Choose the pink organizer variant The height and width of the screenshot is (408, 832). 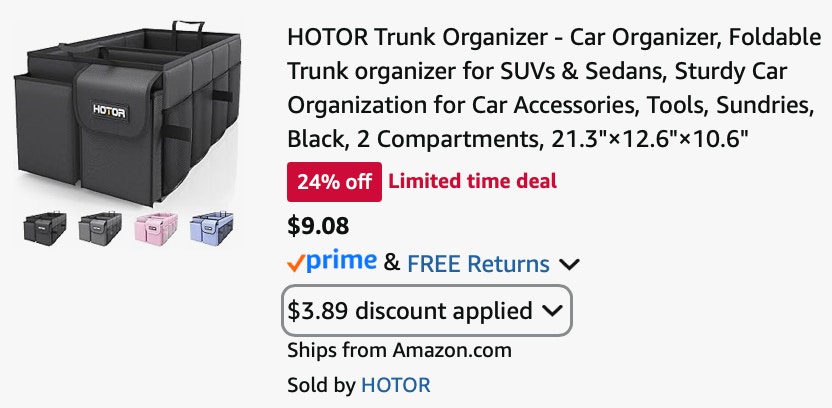(x=155, y=228)
